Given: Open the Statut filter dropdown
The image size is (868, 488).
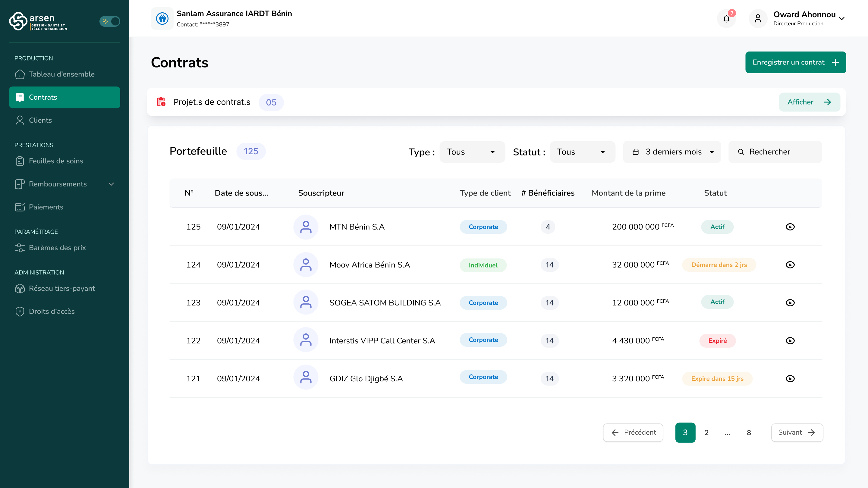Looking at the screenshot, I should 582,152.
